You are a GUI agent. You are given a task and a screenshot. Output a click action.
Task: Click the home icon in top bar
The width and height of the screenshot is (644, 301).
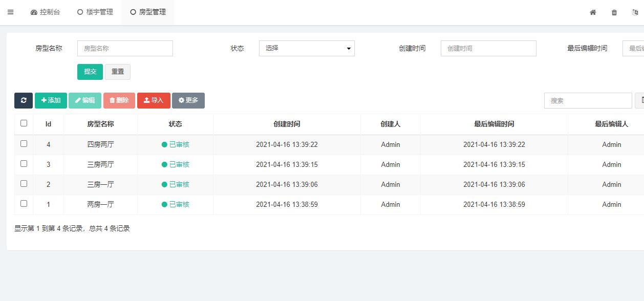(593, 12)
